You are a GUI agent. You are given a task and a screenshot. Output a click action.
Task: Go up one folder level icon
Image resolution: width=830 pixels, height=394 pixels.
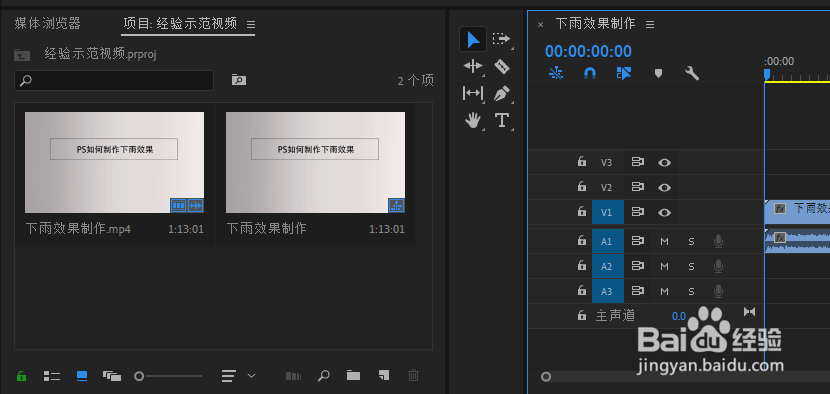click(x=22, y=54)
